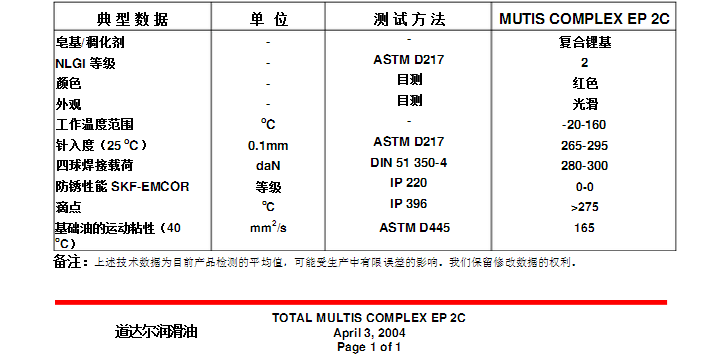Screen dimensions: 721x362
Task: Select the unit 'daN'
Action: 268,166
